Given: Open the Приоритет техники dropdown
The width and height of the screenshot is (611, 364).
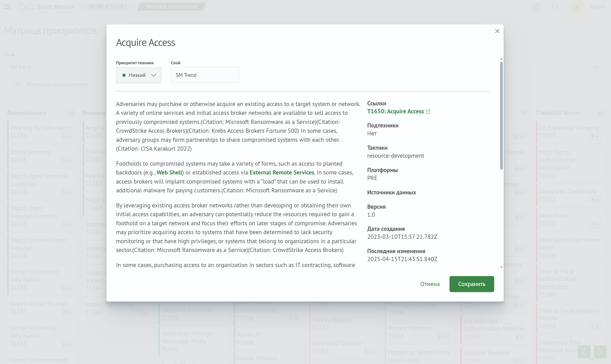Looking at the screenshot, I should coord(139,75).
